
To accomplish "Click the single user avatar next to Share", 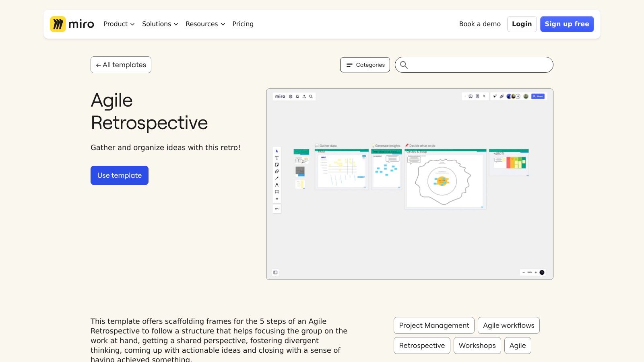I will pos(526,97).
